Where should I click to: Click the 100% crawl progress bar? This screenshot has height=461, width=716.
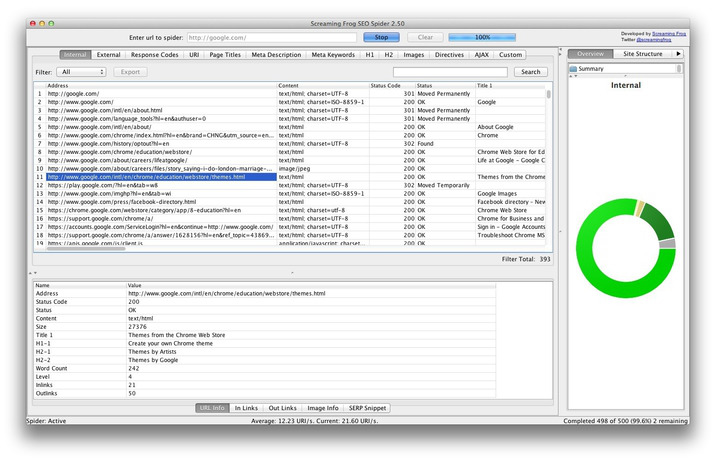482,36
